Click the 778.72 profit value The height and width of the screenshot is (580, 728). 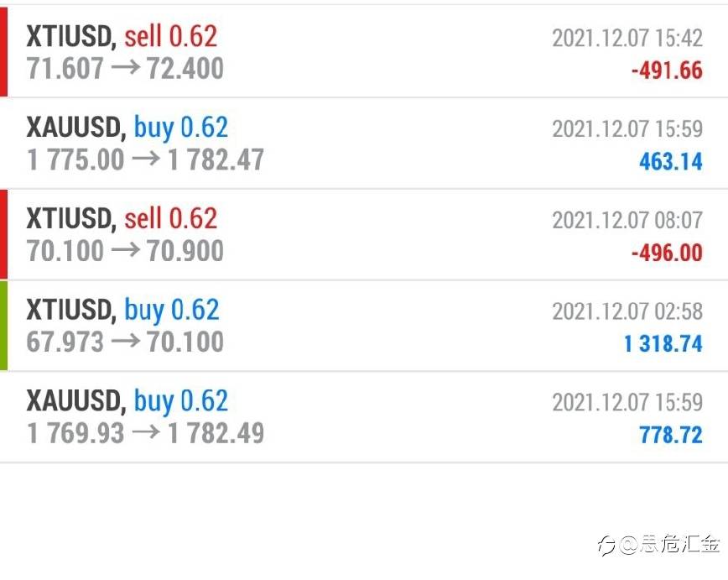tap(671, 435)
